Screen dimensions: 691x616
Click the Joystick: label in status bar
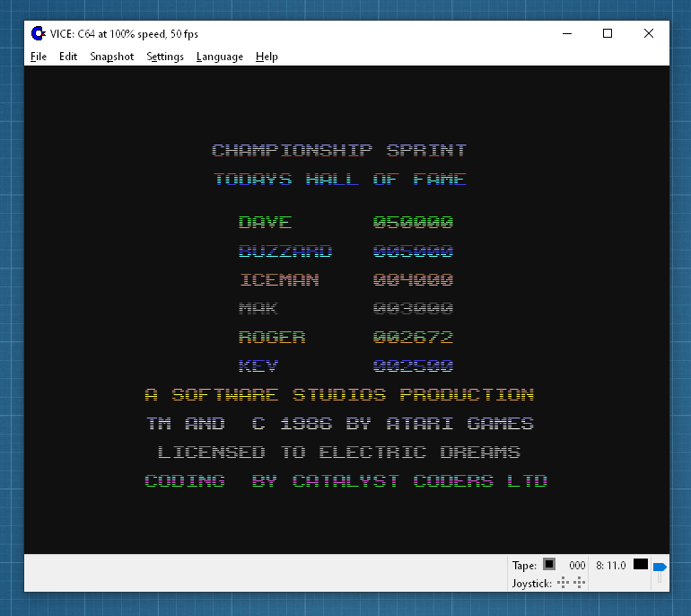point(531,584)
